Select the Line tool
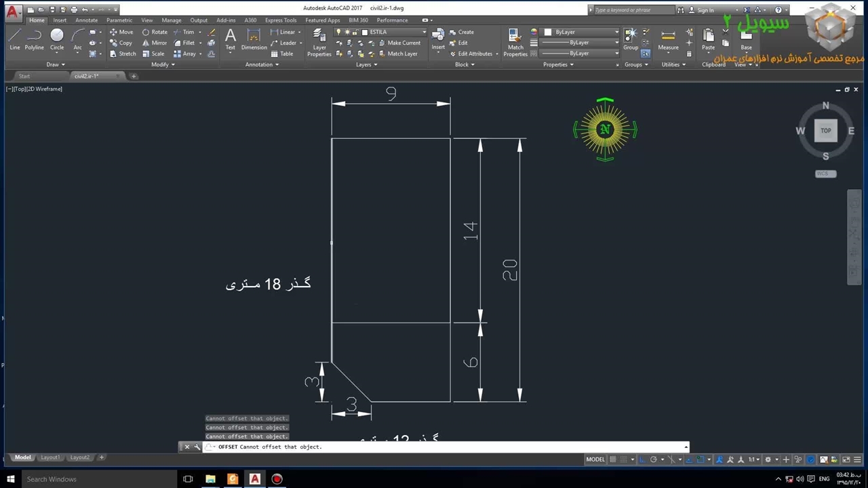 pos(15,39)
